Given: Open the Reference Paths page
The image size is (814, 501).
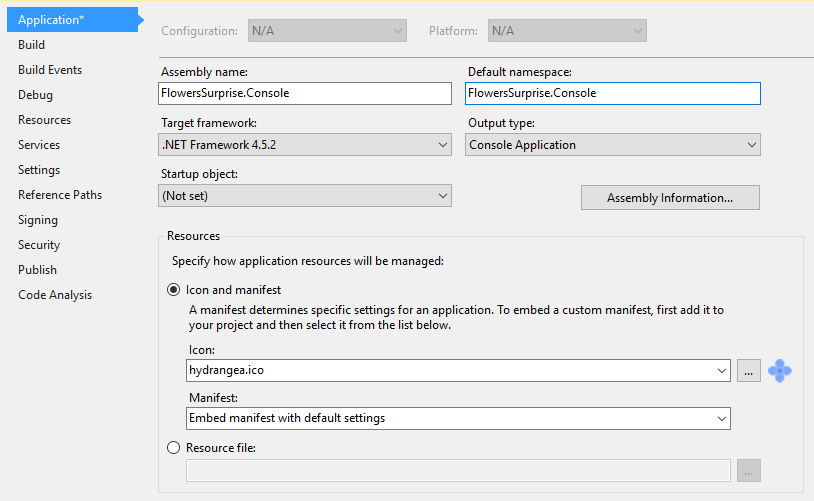Looking at the screenshot, I should tap(60, 195).
